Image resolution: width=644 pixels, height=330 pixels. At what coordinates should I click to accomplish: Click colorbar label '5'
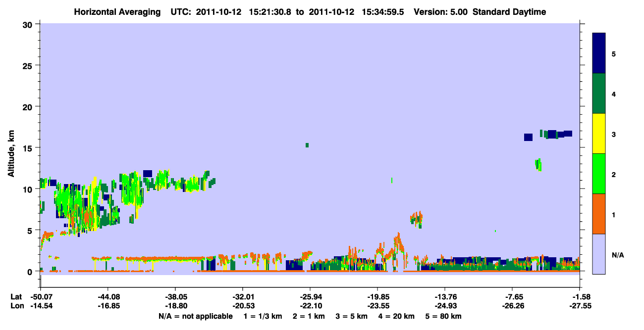(614, 54)
